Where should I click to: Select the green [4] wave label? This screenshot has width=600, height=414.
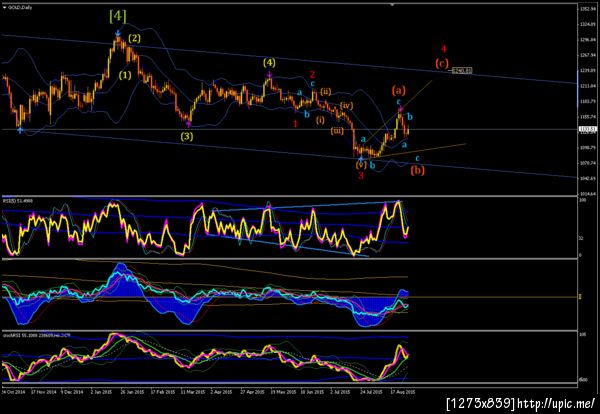[117, 16]
